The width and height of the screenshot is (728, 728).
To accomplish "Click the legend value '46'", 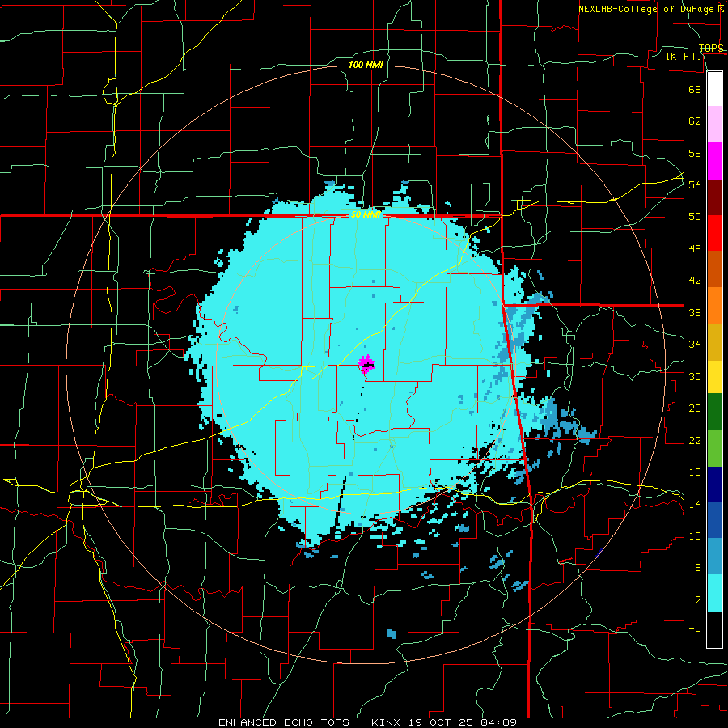I will tap(695, 249).
